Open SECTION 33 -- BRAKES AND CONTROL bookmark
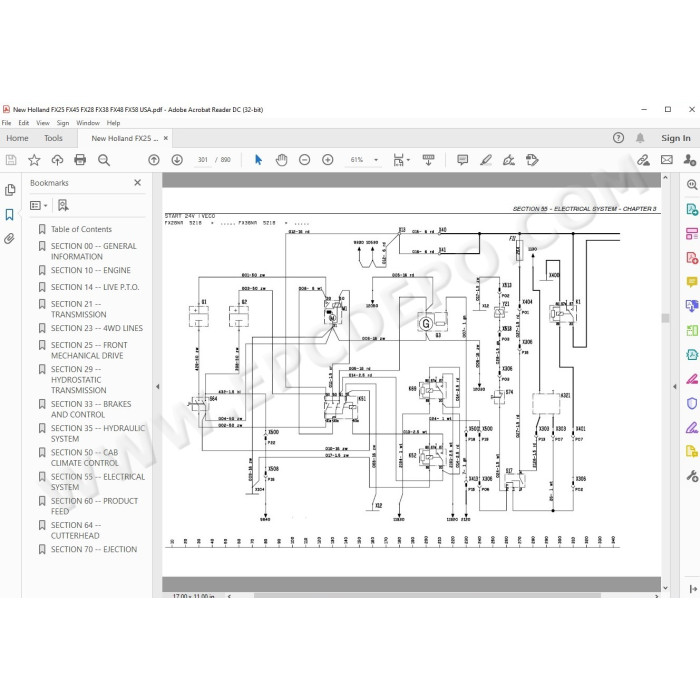The height and width of the screenshot is (700, 700). tap(91, 409)
